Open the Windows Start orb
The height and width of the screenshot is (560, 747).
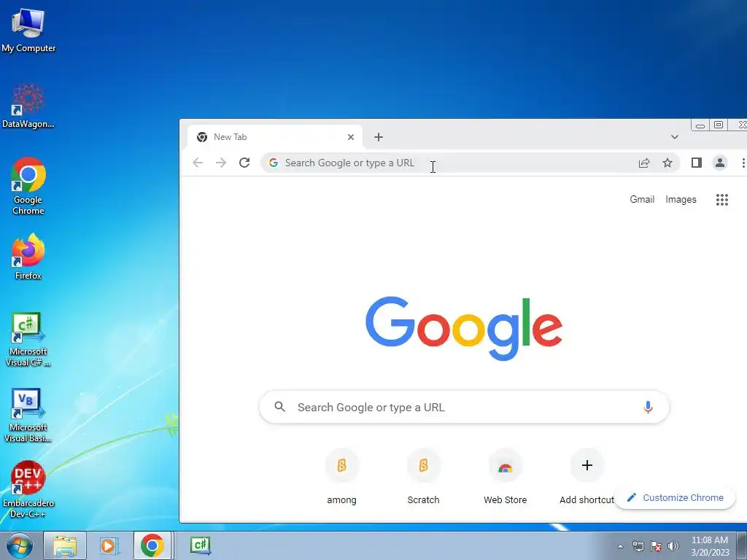coord(20,545)
